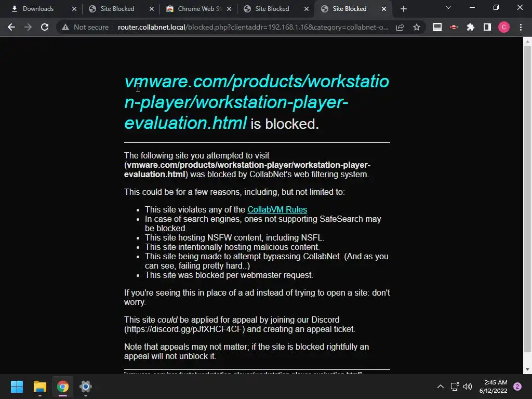Viewport: 532px width, 399px height.
Task: Open Chrome's three-dot menu
Action: pyautogui.click(x=521, y=27)
